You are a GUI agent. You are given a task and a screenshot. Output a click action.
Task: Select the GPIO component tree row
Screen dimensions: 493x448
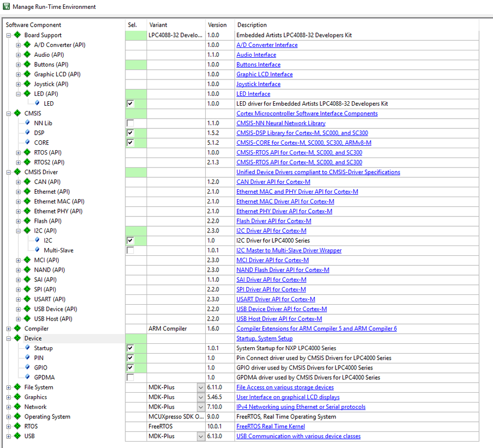coord(40,367)
